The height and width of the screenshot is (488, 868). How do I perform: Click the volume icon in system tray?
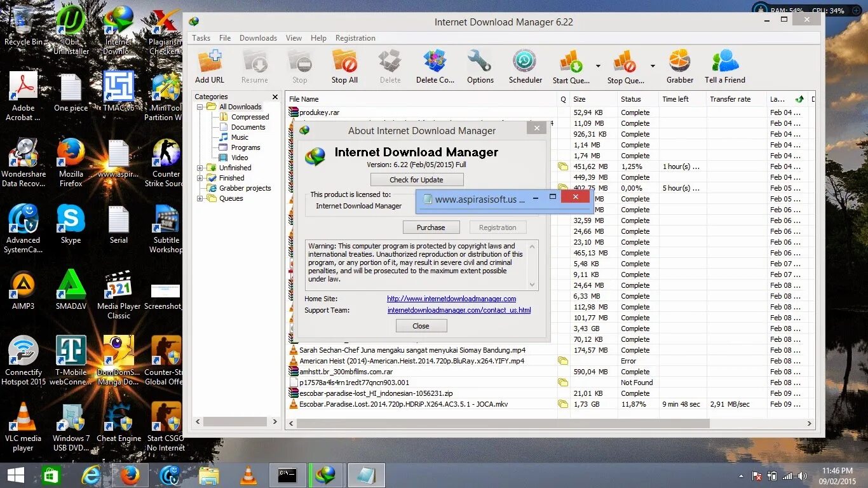[803, 476]
